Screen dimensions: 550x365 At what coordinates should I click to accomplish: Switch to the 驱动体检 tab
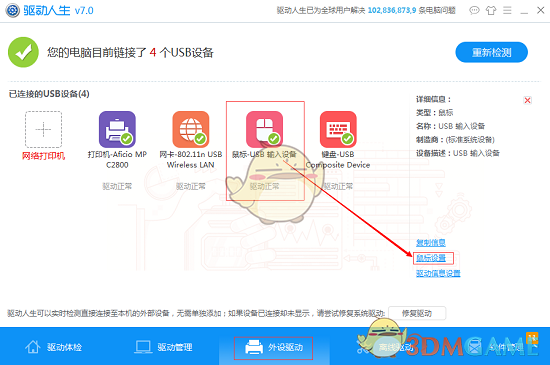[x=54, y=347]
